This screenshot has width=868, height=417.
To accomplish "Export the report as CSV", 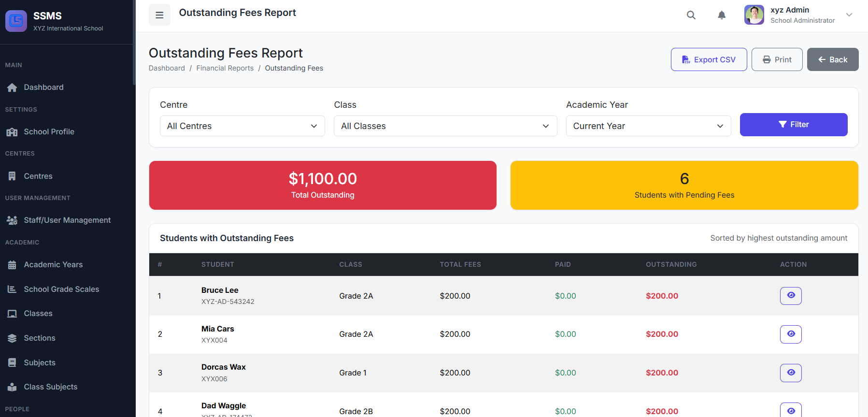I will [x=709, y=59].
